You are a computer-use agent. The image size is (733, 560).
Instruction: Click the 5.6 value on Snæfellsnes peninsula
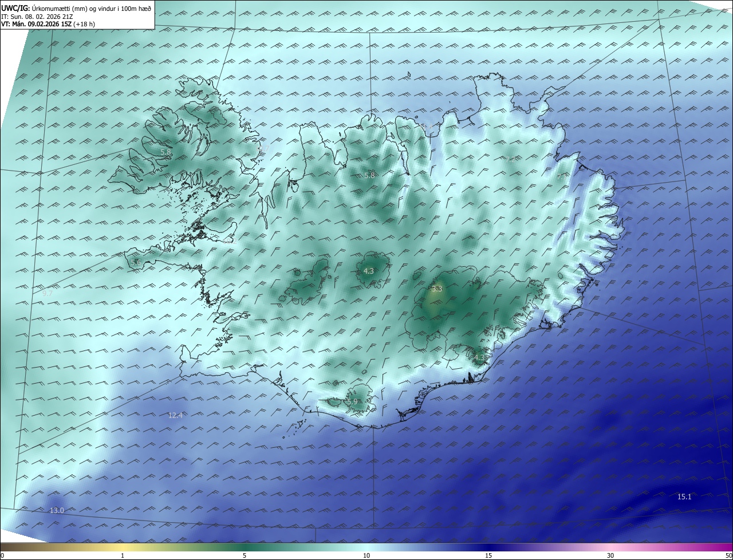136,262
